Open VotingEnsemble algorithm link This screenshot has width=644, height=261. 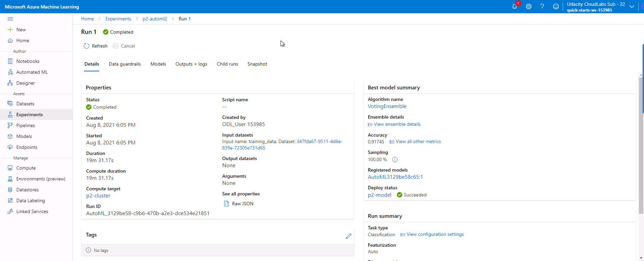(387, 106)
